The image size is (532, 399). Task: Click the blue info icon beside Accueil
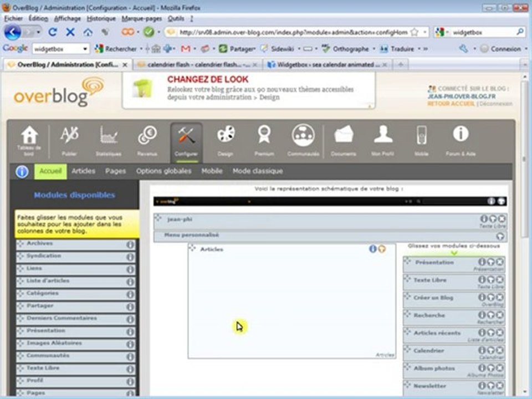pos(22,172)
